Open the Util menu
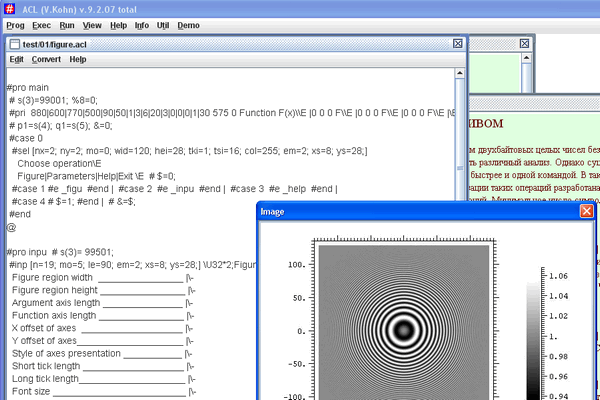Image resolution: width=600 pixels, height=400 pixels. click(163, 25)
